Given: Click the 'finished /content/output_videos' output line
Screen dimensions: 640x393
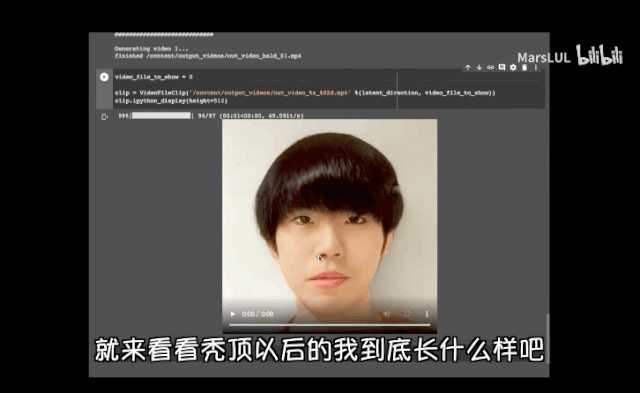Looking at the screenshot, I should (x=208, y=56).
